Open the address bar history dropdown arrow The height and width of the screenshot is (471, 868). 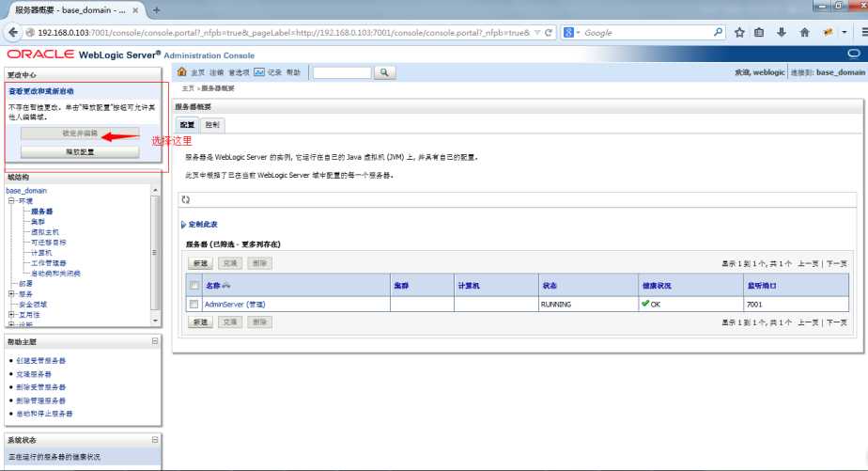coord(537,33)
